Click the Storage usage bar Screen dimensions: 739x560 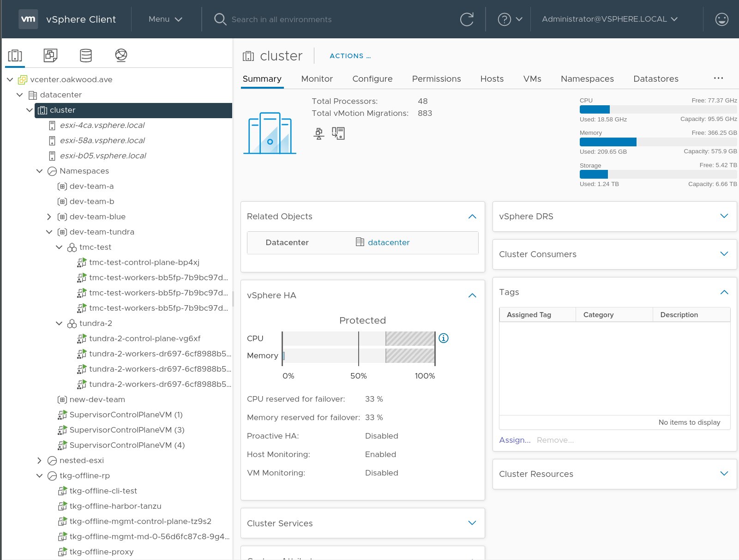(658, 175)
